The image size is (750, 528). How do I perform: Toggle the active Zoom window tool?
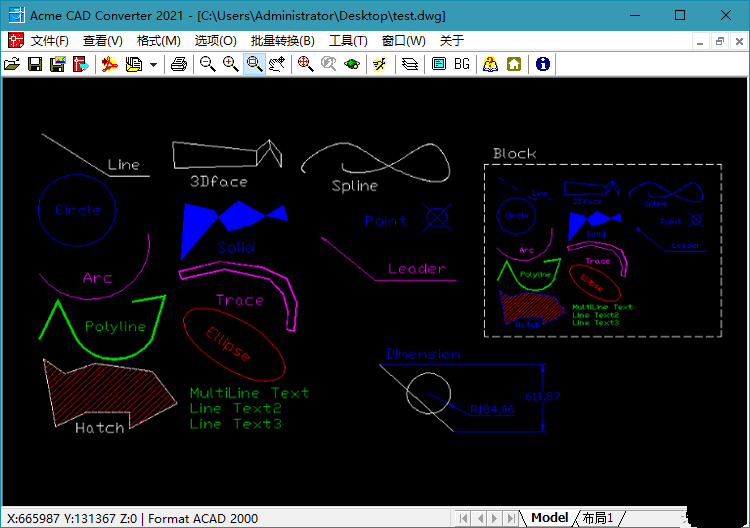tap(254, 64)
